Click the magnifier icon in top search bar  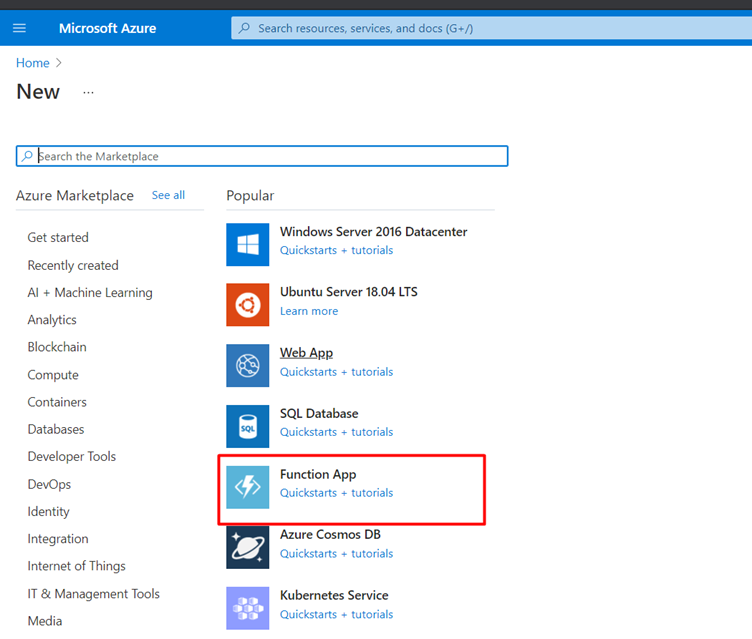245,28
